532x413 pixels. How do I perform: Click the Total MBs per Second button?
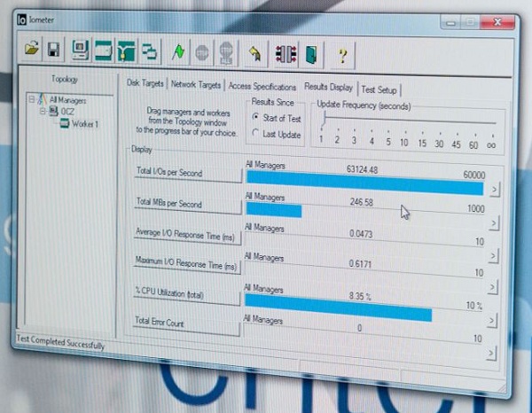187,204
